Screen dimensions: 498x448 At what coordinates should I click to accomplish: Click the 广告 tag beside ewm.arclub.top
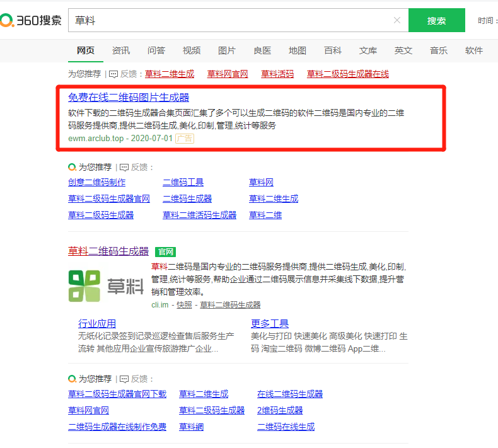coord(184,138)
